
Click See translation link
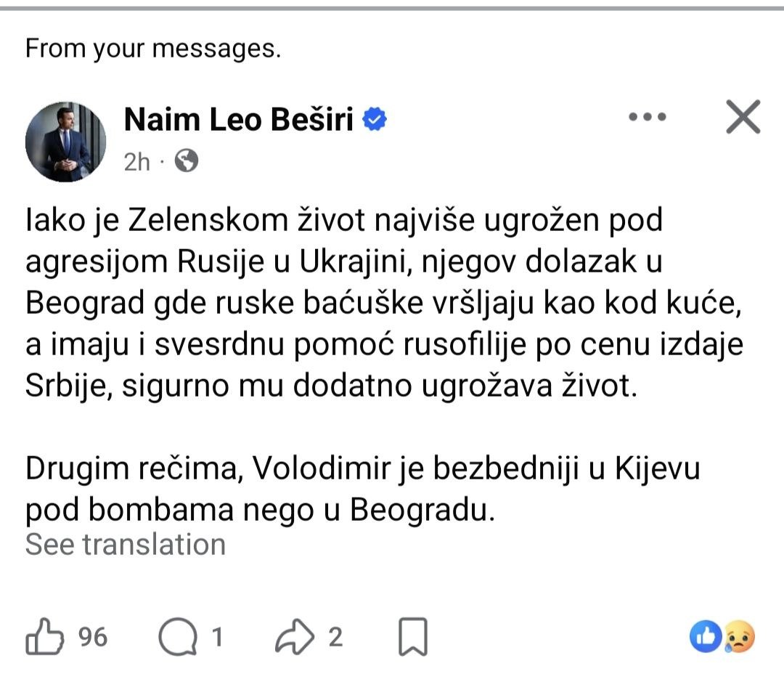coord(126,545)
